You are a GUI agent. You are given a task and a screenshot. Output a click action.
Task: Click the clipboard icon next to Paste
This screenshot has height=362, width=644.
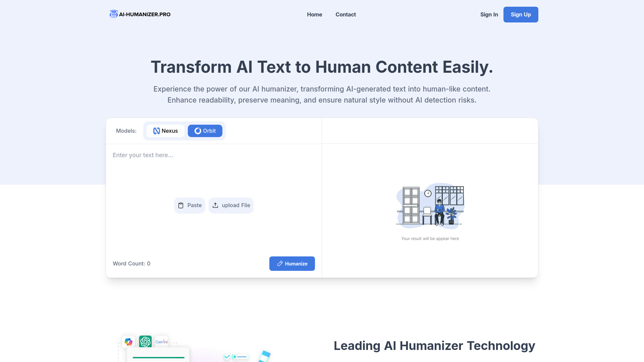(x=181, y=205)
